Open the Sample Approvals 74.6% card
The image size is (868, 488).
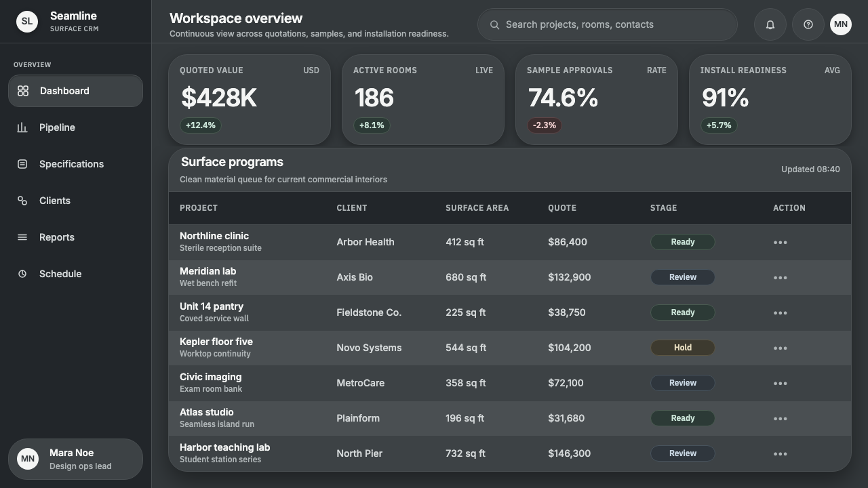pyautogui.click(x=597, y=100)
